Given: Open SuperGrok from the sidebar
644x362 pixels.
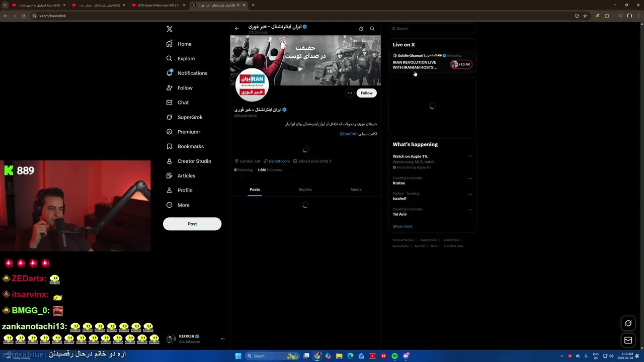Looking at the screenshot, I should tap(185, 117).
